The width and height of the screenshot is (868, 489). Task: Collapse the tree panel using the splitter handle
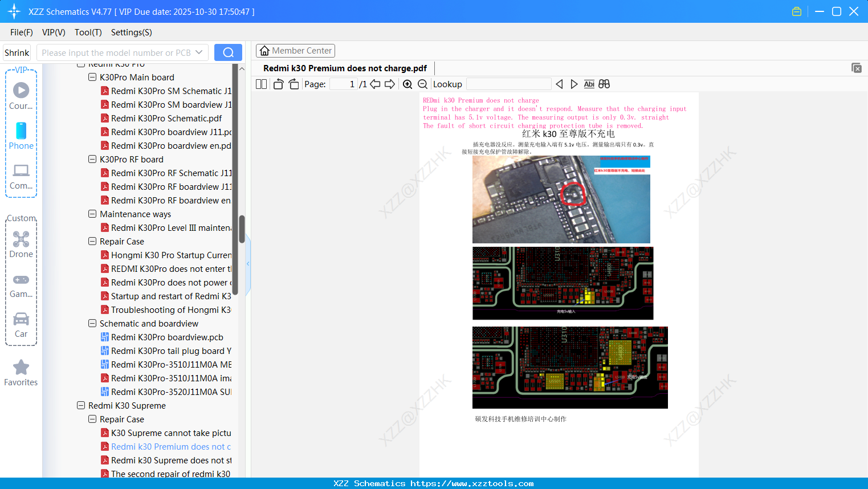point(248,264)
